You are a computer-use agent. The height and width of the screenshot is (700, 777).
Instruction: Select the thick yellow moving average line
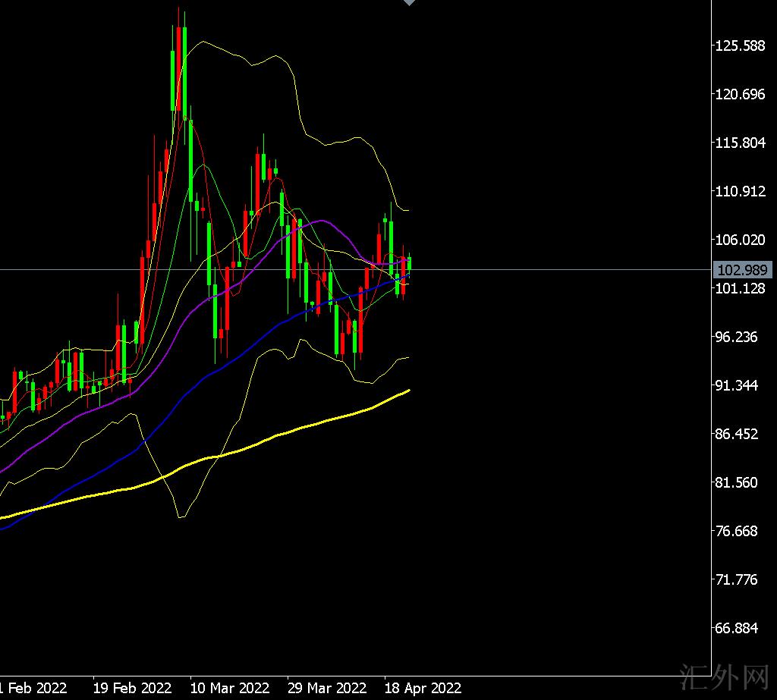pyautogui.click(x=304, y=427)
